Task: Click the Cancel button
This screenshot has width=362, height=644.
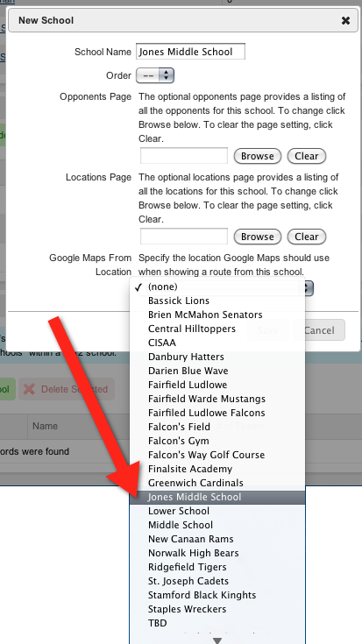Action: [319, 330]
